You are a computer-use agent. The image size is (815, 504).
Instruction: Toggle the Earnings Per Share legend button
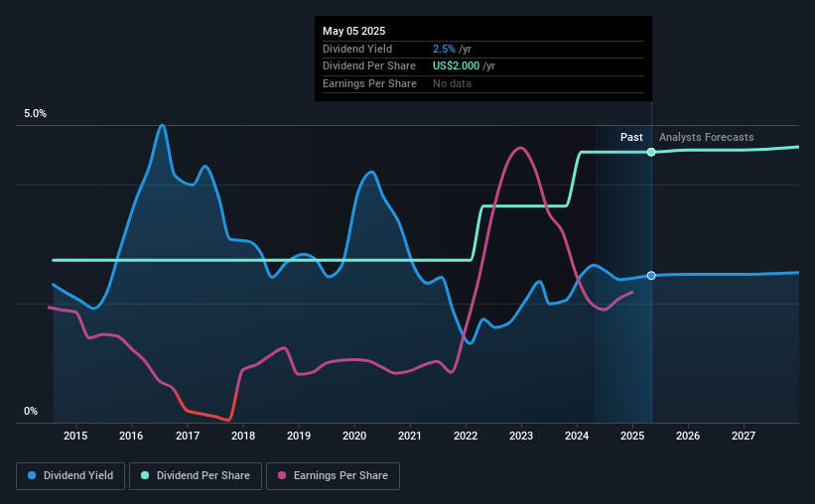coord(333,476)
